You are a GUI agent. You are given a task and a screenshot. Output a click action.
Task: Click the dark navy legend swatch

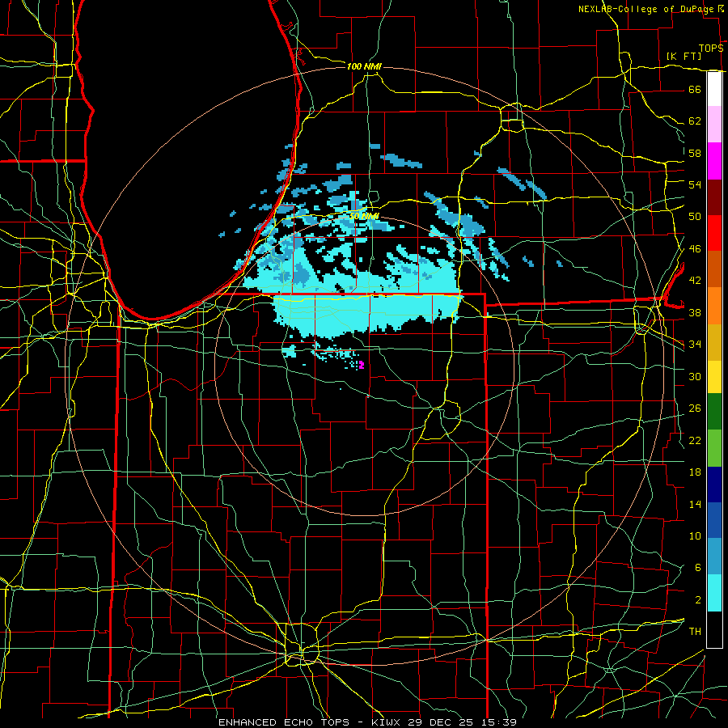tap(714, 485)
